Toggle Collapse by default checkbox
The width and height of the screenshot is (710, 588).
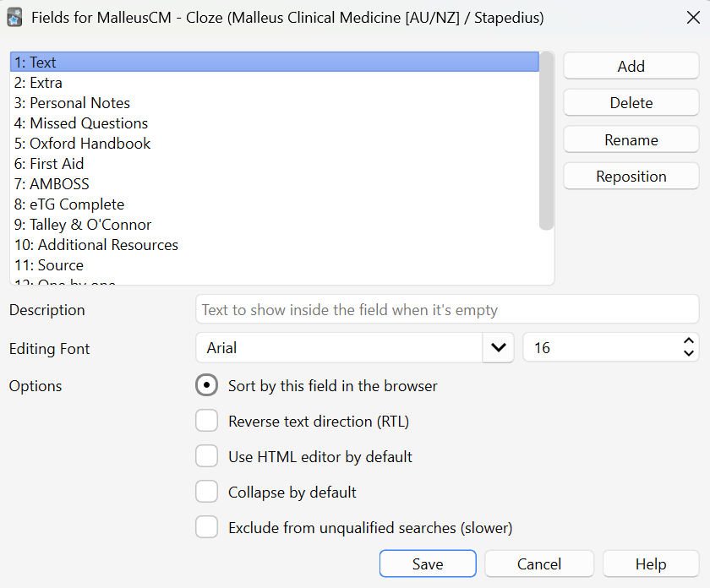click(x=206, y=493)
